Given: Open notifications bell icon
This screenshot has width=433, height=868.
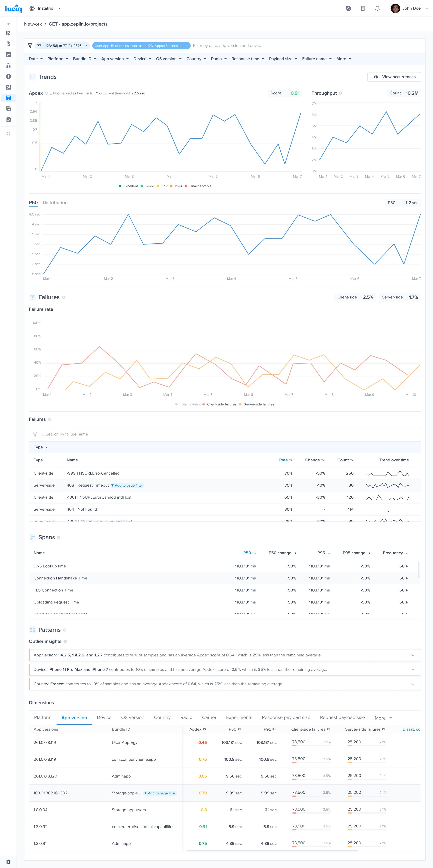Looking at the screenshot, I should point(377,8).
